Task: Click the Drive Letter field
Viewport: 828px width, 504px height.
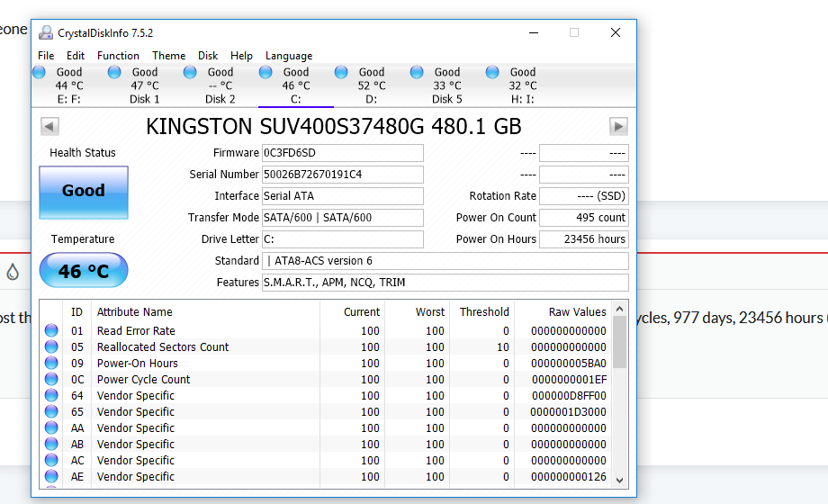Action: [343, 239]
